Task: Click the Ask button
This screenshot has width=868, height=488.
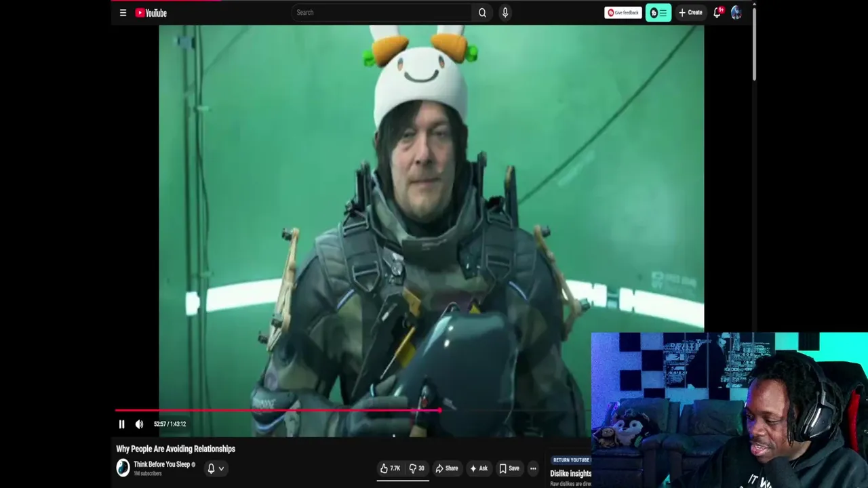Action: point(479,468)
